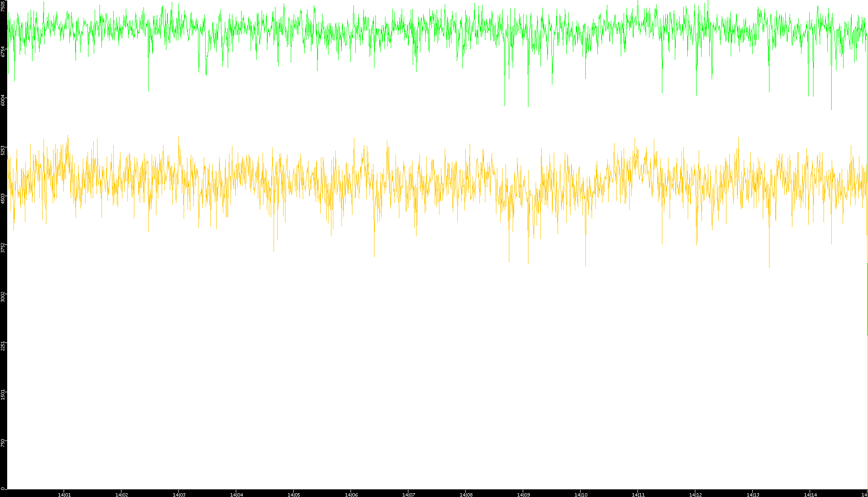Click the 1501 y-axis label

(x=3, y=395)
